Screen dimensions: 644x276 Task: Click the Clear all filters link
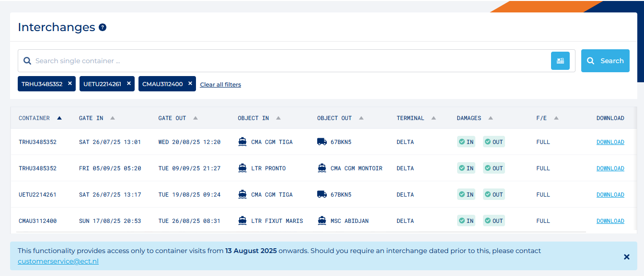click(x=220, y=85)
